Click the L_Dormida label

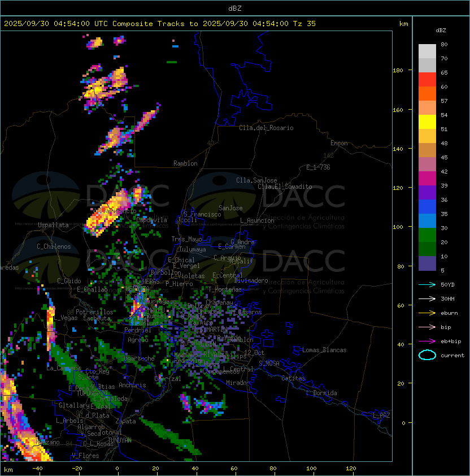click(321, 393)
